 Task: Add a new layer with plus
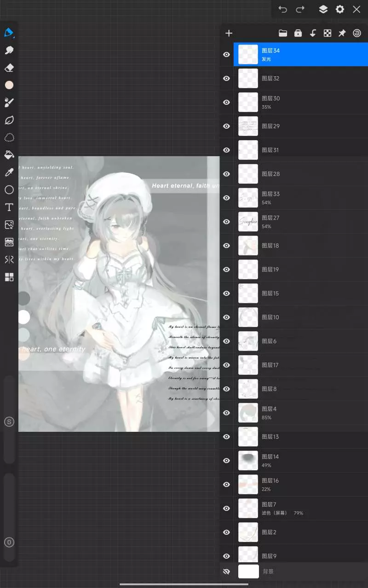click(x=229, y=33)
